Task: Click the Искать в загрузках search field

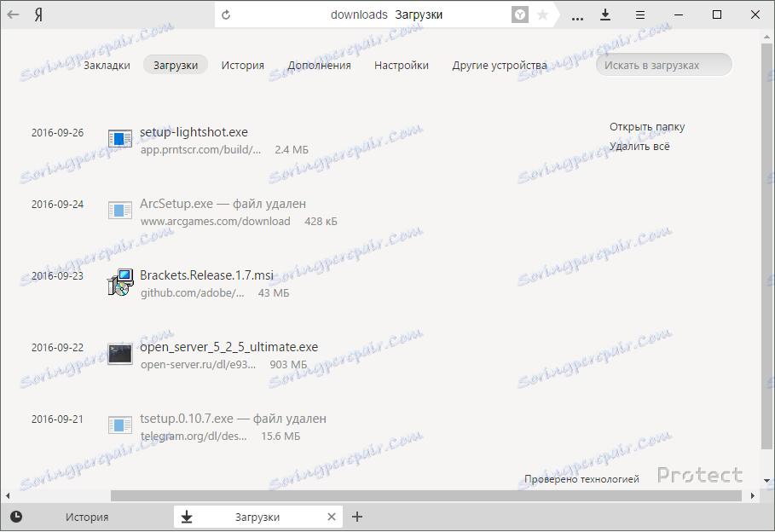Action: coord(664,65)
